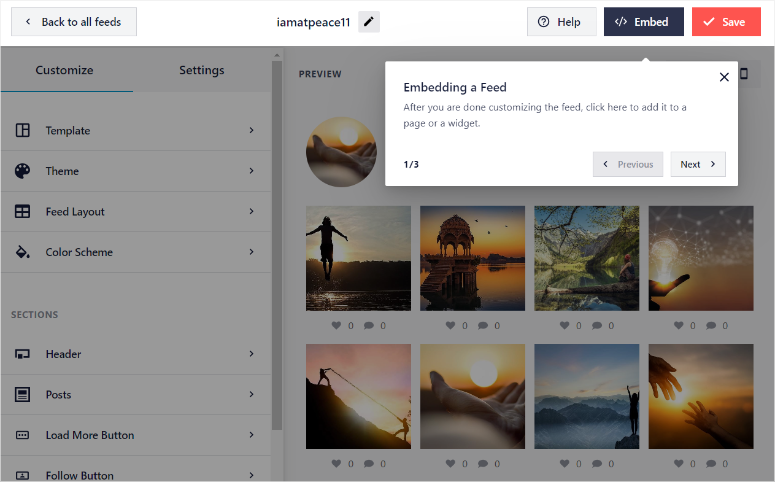Click the Posts section icon
The width and height of the screenshot is (775, 482).
tap(22, 395)
